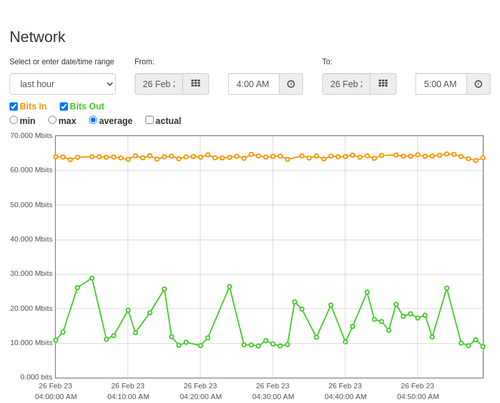
Task: Click the 04:20:00 AM time axis label
Action: 201,397
